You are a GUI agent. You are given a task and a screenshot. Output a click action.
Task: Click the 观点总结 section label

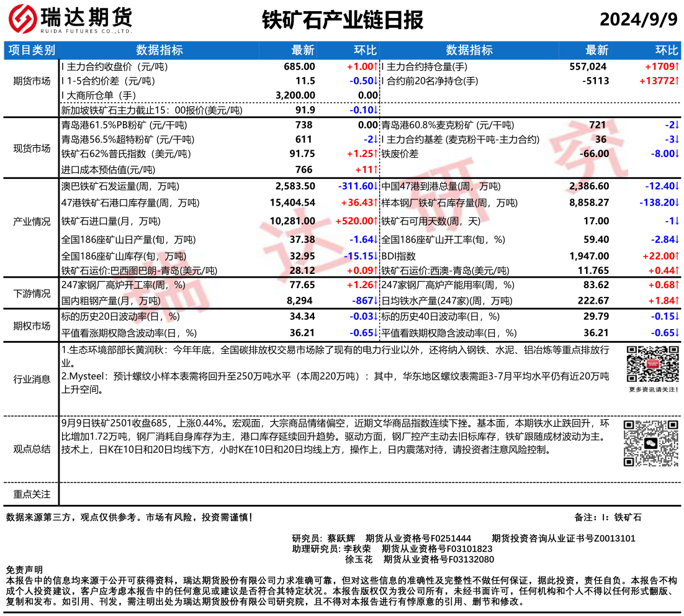pyautogui.click(x=32, y=449)
